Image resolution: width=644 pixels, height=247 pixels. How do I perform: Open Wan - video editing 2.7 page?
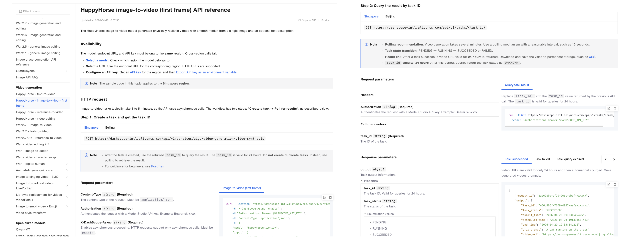click(x=33, y=145)
